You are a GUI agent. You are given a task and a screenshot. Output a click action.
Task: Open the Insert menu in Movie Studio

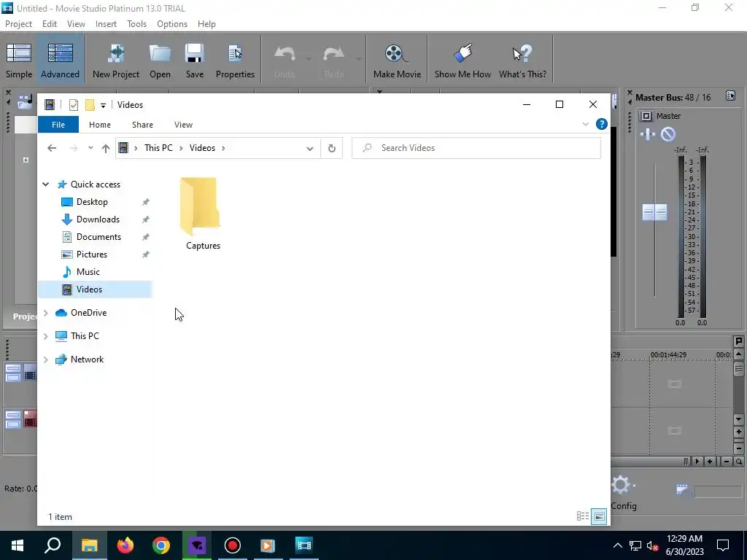pos(106,24)
